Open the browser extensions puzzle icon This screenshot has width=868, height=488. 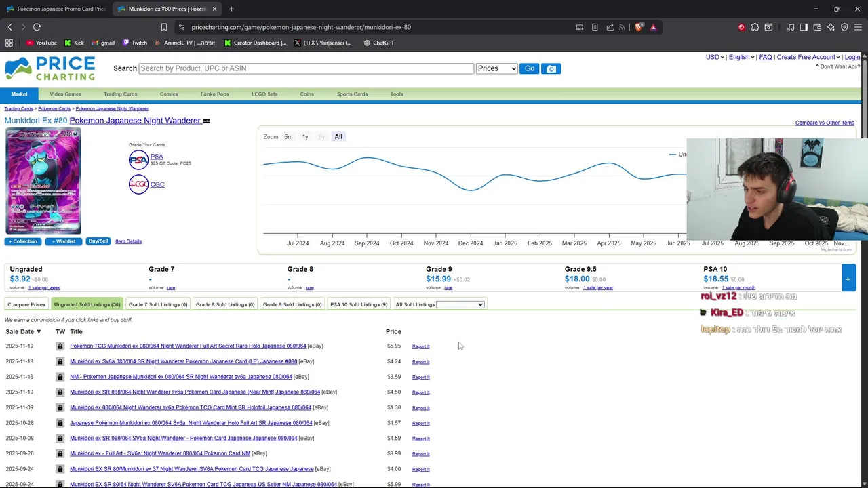point(755,27)
